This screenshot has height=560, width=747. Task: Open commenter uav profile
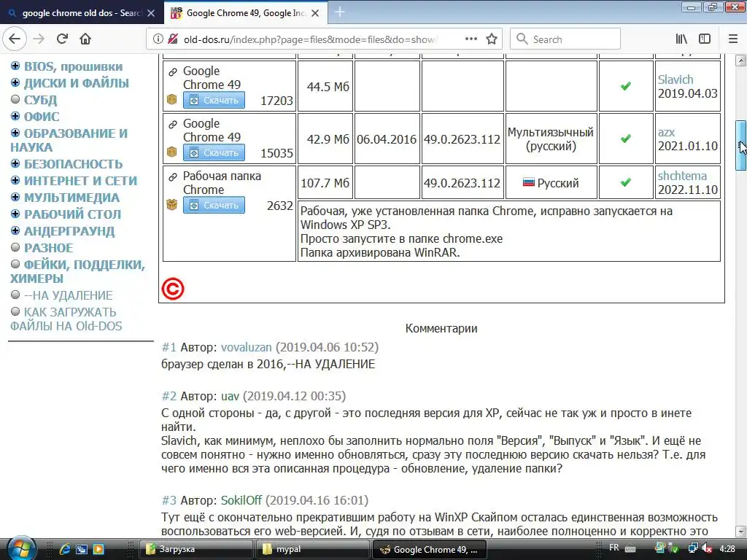230,396
